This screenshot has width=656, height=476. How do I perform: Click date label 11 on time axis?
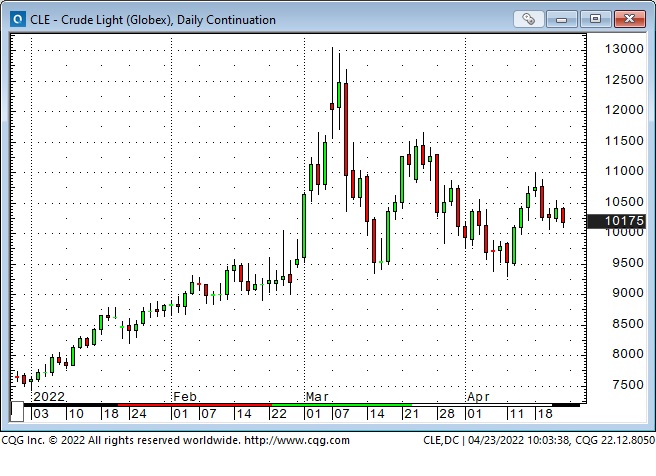pyautogui.click(x=516, y=414)
